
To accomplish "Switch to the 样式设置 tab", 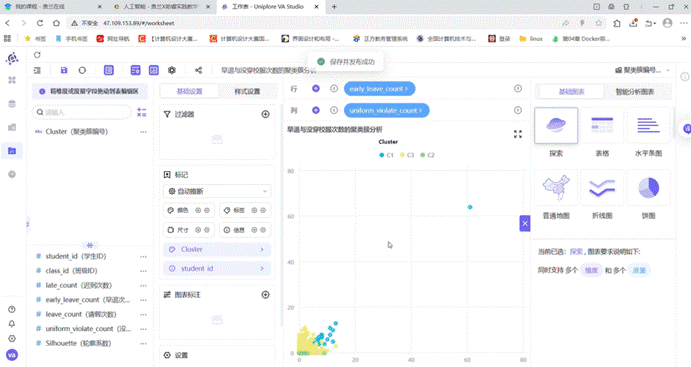I will [x=247, y=91].
